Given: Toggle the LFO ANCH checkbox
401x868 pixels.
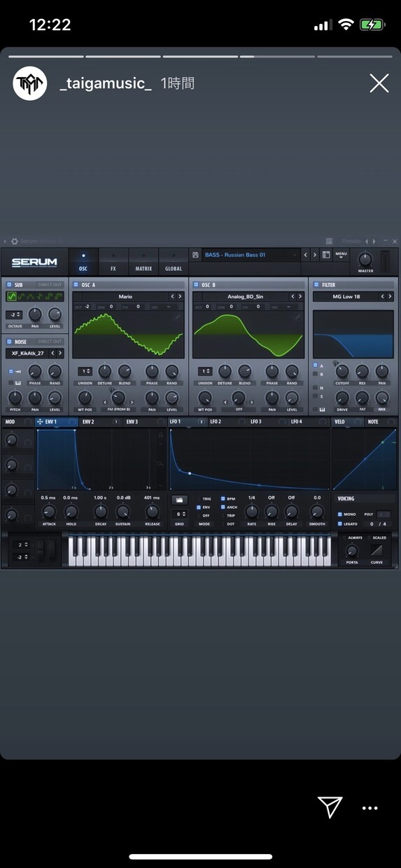Looking at the screenshot, I should (224, 507).
